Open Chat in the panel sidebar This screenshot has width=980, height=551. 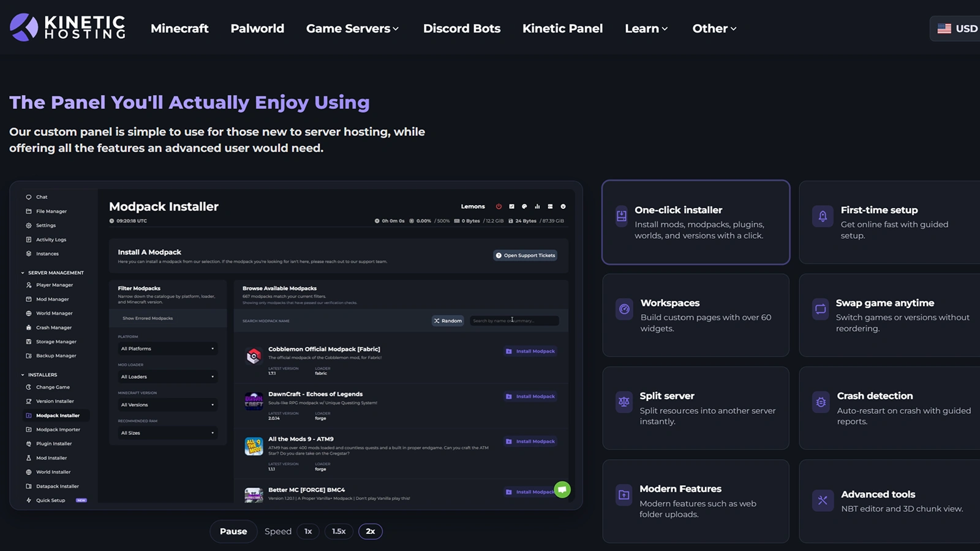click(37, 197)
